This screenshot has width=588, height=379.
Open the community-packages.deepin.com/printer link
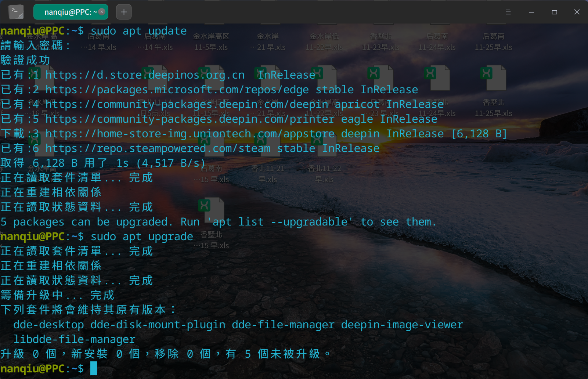pyautogui.click(x=190, y=119)
